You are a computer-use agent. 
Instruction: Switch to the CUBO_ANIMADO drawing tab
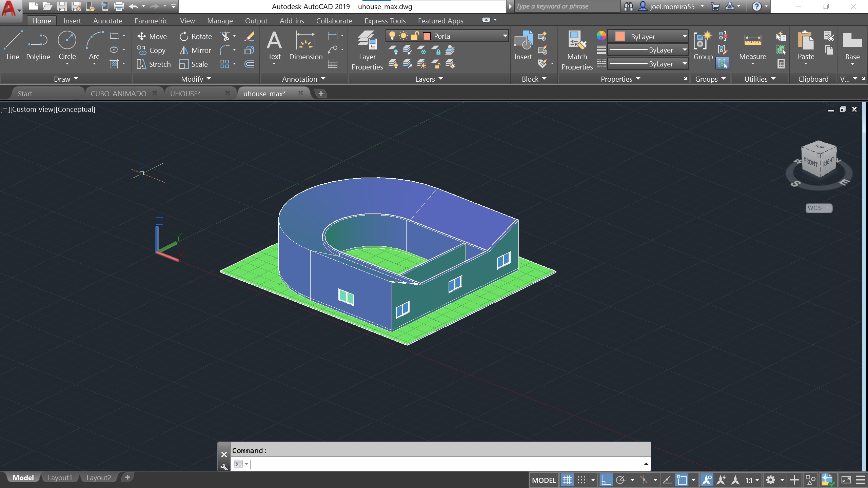coord(119,94)
